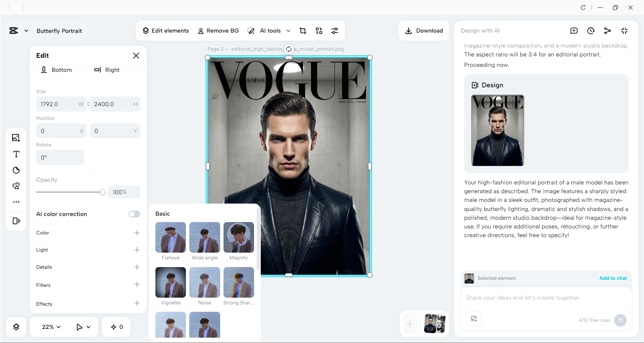This screenshot has width=644, height=343.
Task: Open the replace element icon in toolbar
Action: (319, 31)
